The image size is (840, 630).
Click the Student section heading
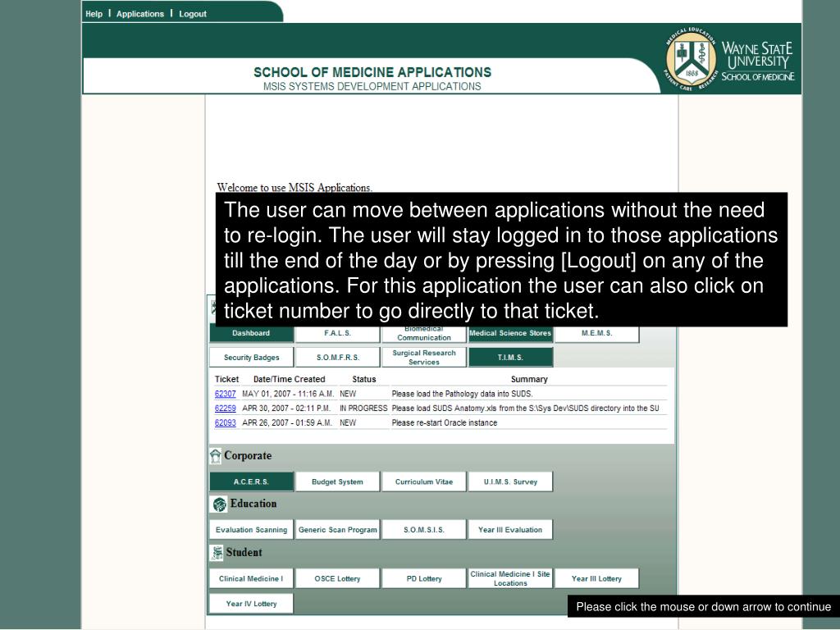(244, 552)
